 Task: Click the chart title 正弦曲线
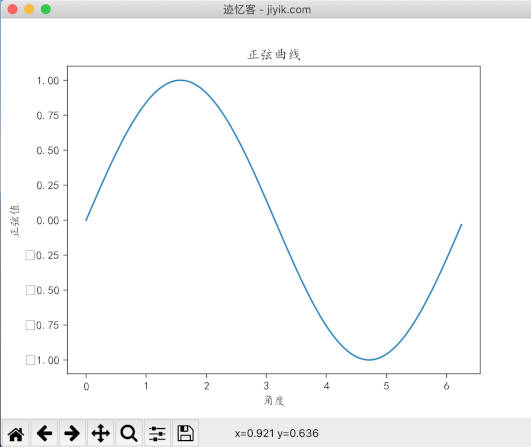pos(274,55)
